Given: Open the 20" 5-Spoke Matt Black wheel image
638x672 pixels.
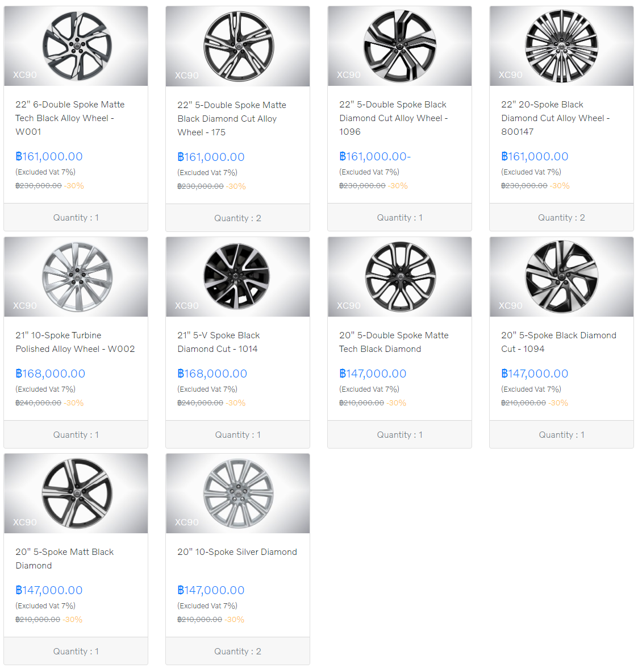Looking at the screenshot, I should coord(76,493).
